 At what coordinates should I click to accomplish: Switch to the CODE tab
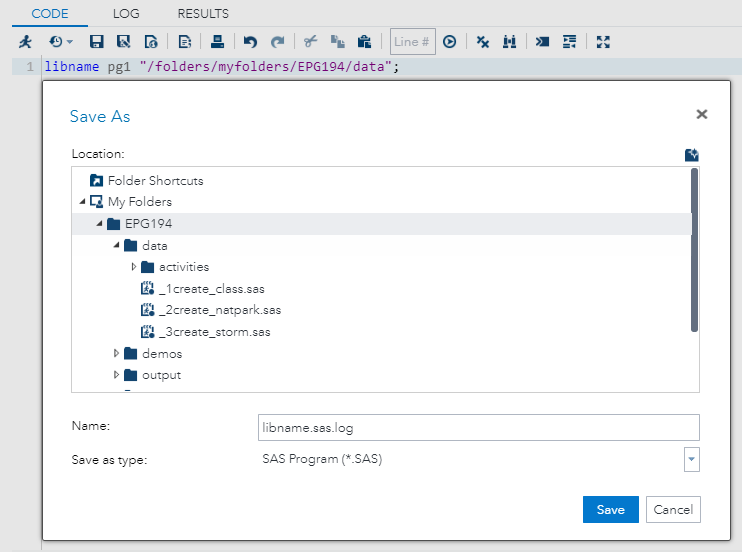point(50,14)
